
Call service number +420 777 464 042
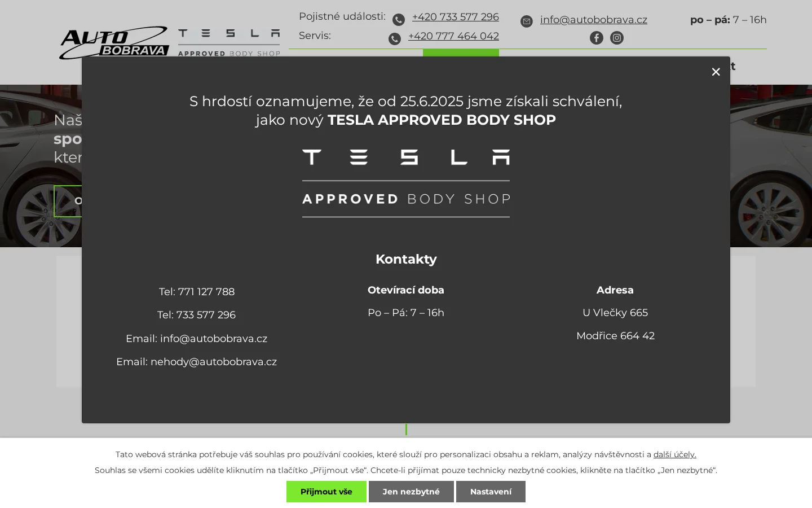[453, 36]
